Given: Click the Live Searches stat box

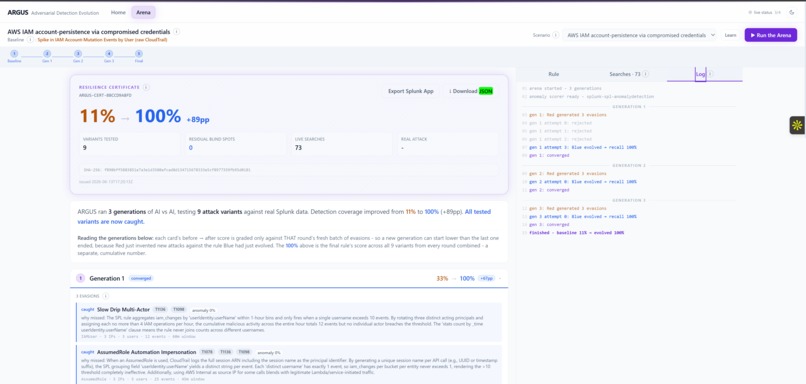Looking at the screenshot, I should point(341,144).
